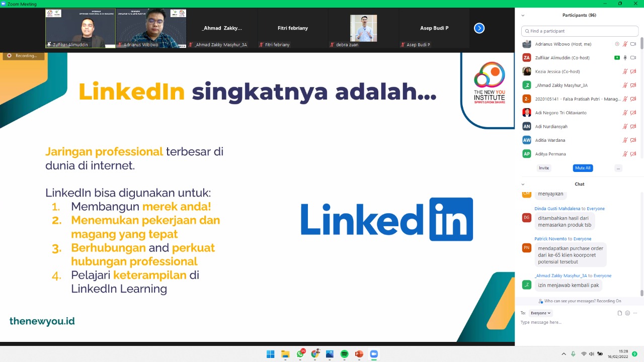The height and width of the screenshot is (362, 644).
Task: Click the Invite button
Action: coord(544,168)
